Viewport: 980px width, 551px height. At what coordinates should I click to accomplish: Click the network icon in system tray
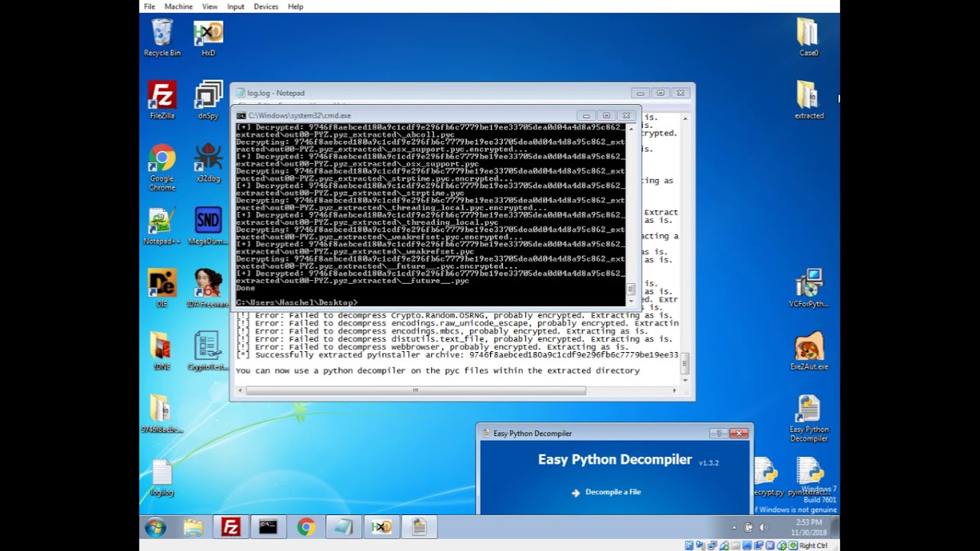click(x=748, y=527)
